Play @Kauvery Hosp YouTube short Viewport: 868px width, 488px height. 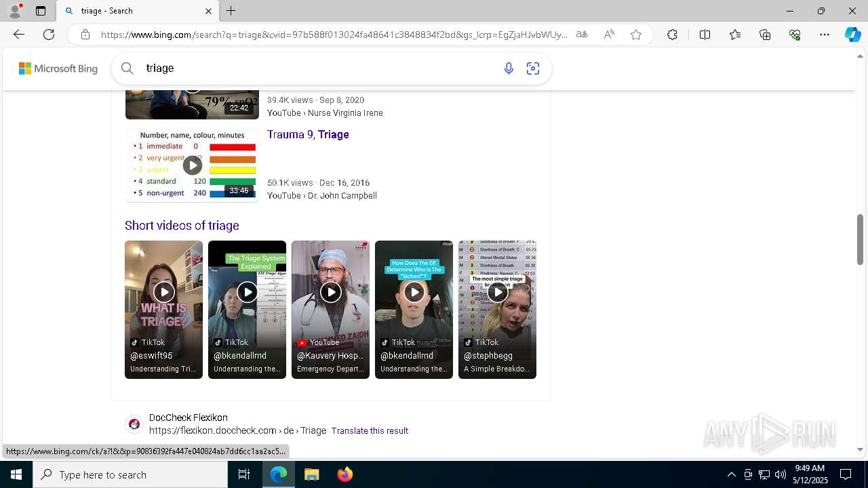(330, 309)
